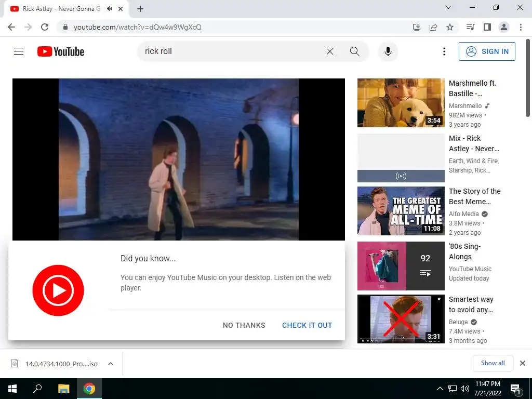The width and height of the screenshot is (532, 399).
Task: View site info via the padlock icon
Action: click(65, 27)
